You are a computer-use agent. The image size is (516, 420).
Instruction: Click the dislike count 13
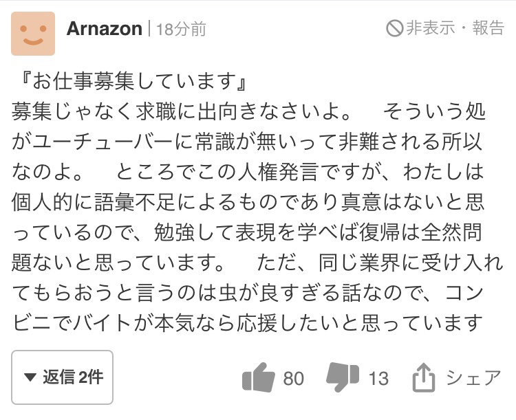378,379
